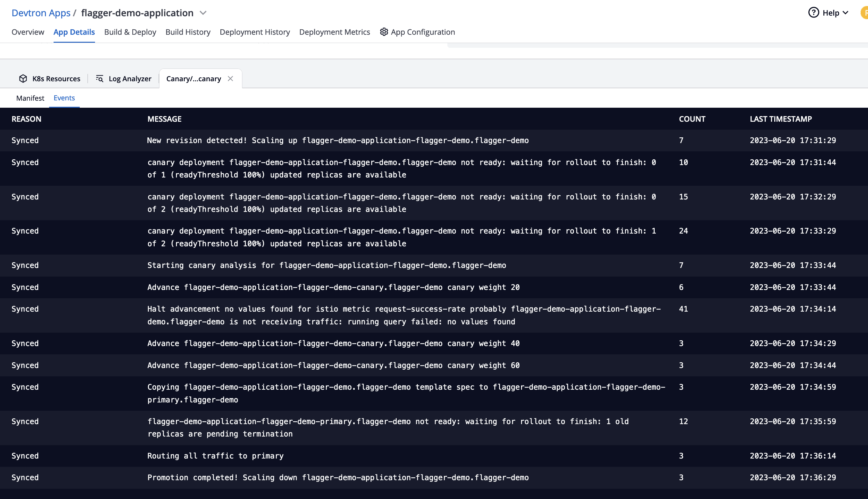Click the COUNT column header
Screen dimensions: 868x499
point(692,119)
